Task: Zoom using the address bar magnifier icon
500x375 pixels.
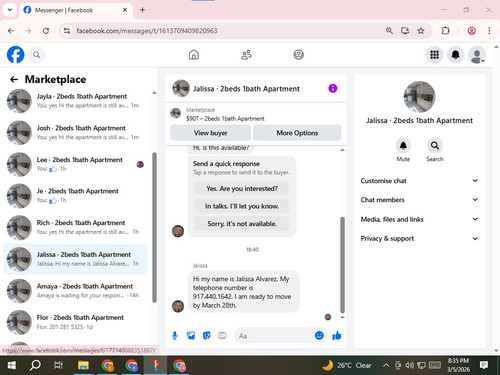Action: coord(389,31)
